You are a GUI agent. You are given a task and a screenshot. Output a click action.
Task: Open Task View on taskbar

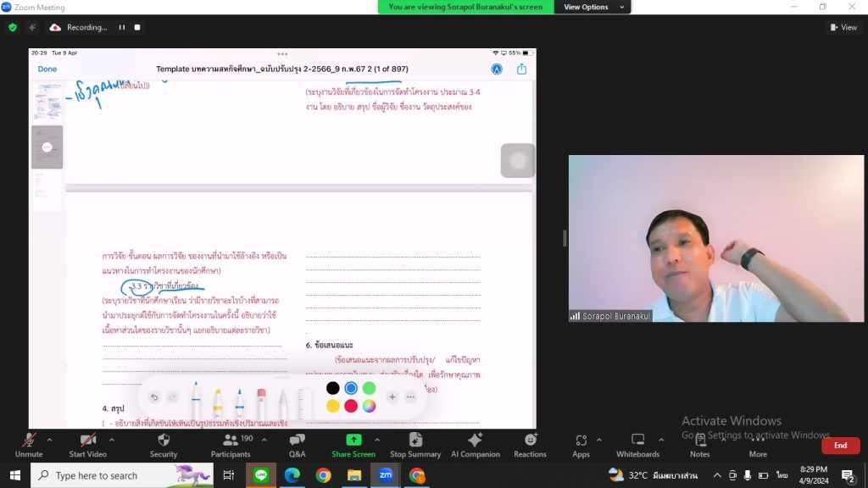click(x=229, y=475)
